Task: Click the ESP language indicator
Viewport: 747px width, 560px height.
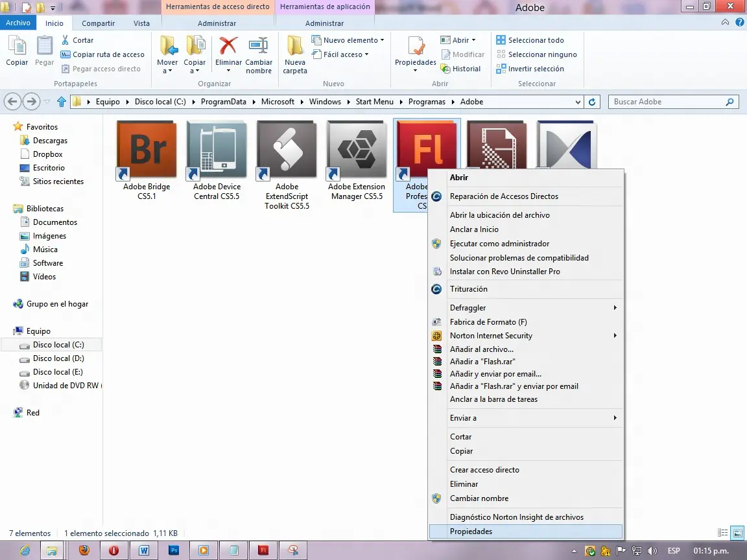Action: click(x=674, y=551)
